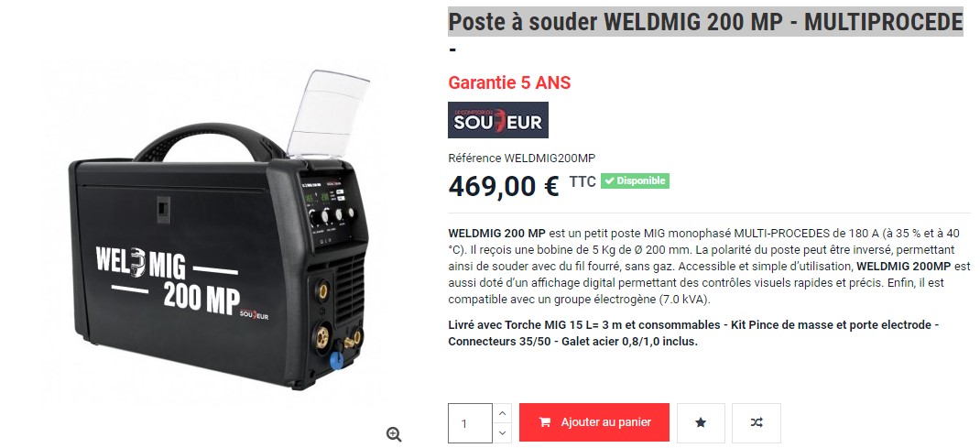Click the Ajouter au panier button
980x448 pixels.
tap(594, 422)
